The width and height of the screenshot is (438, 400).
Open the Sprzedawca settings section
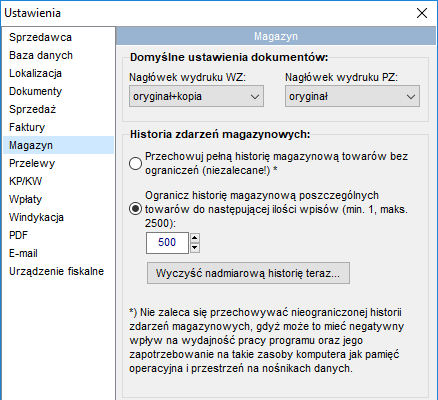(x=58, y=37)
